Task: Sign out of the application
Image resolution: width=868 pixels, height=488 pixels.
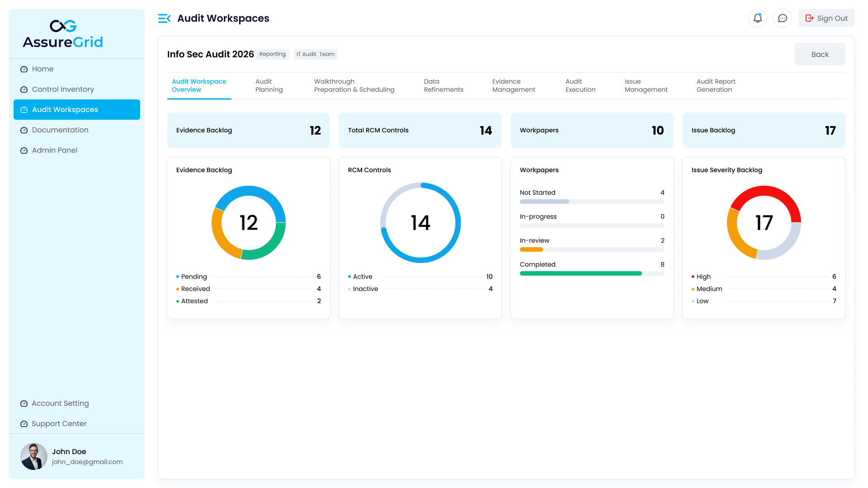Action: tap(826, 18)
